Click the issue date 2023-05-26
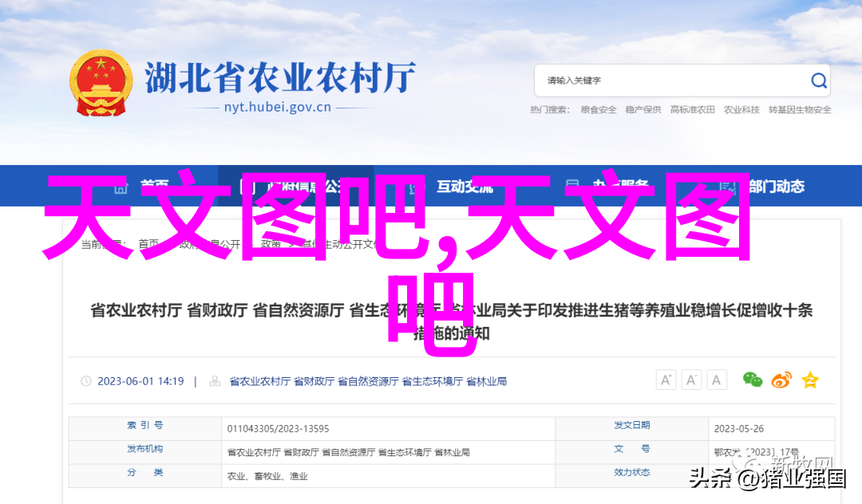 (x=739, y=429)
